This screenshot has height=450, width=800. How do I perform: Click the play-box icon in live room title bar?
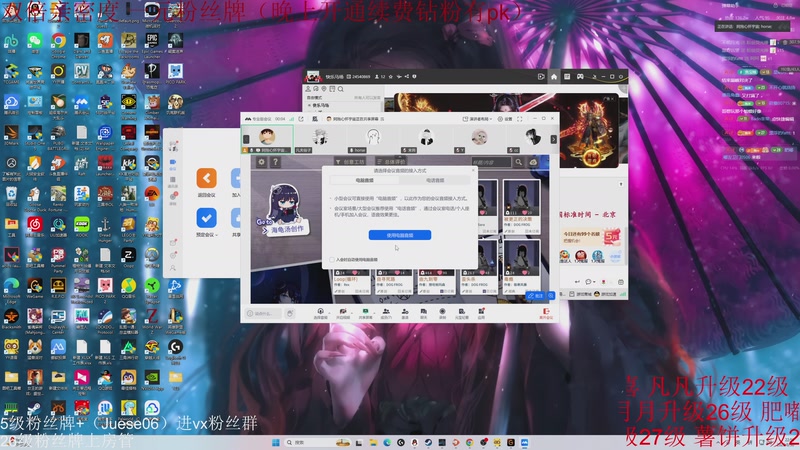pos(541,77)
